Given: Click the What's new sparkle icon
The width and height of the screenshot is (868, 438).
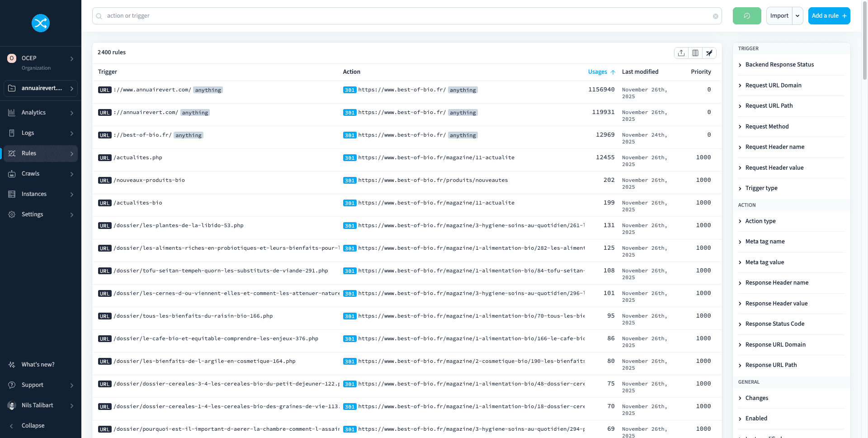Looking at the screenshot, I should (12, 365).
